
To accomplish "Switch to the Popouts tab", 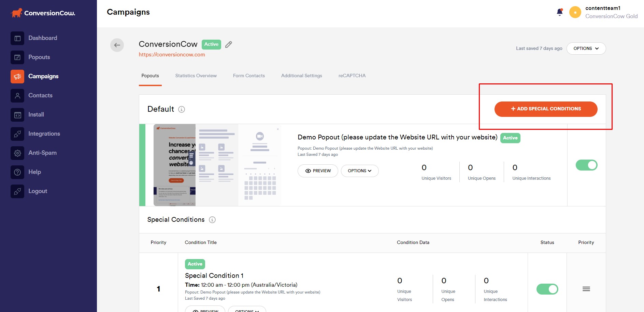I will [x=150, y=76].
